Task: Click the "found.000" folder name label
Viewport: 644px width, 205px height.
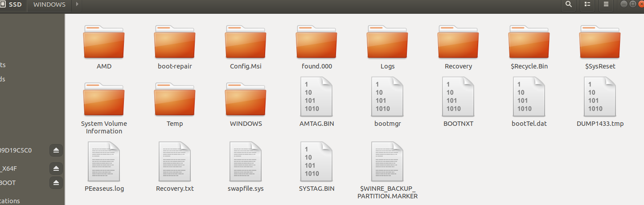Action: coord(317,66)
